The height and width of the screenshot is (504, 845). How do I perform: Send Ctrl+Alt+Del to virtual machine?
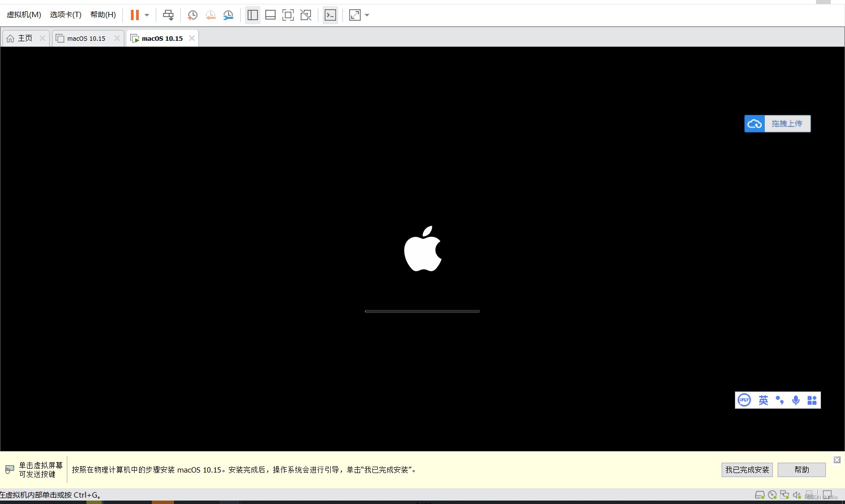click(x=168, y=15)
